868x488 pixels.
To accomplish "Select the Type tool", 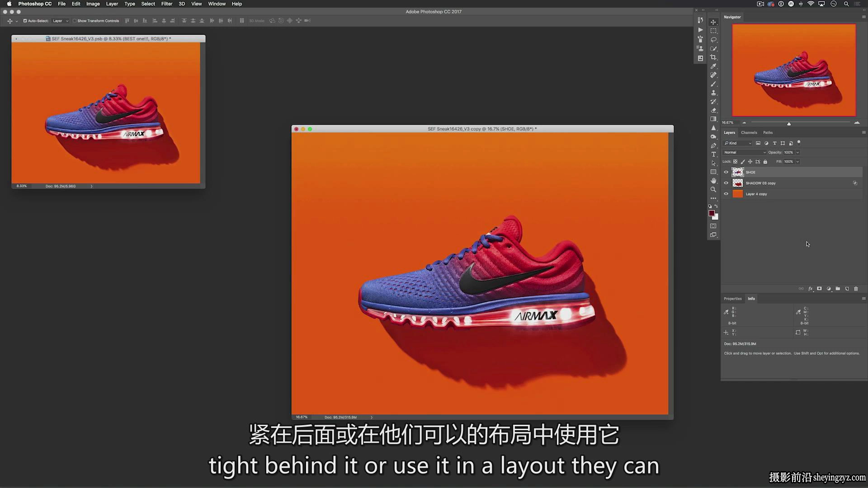I will (713, 155).
